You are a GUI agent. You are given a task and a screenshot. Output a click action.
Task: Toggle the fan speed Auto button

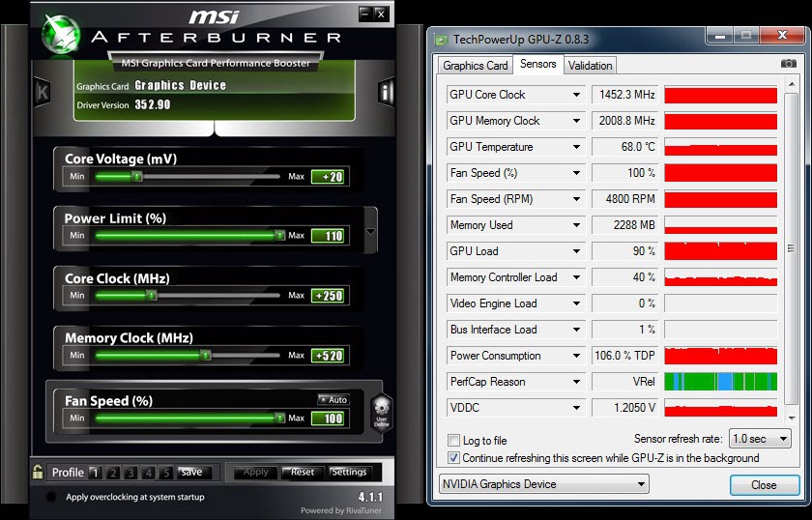tap(333, 400)
